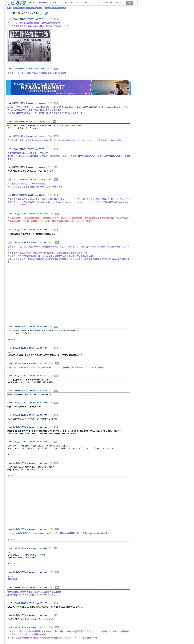The image size is (194, 644).
Task: Report post 10 with 報告 button
Action: (x=57, y=214)
